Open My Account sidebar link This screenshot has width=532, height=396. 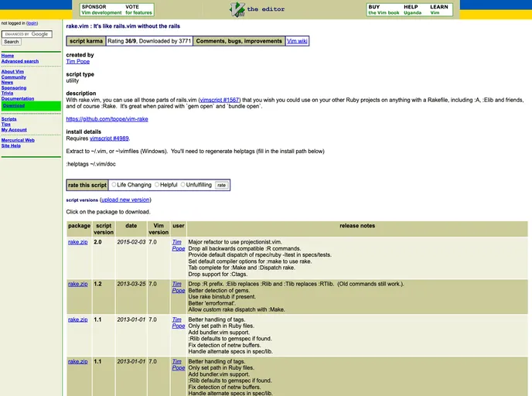(14, 130)
